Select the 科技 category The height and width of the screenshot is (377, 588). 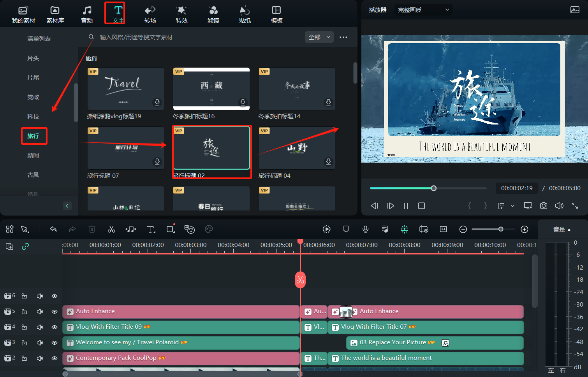point(33,117)
